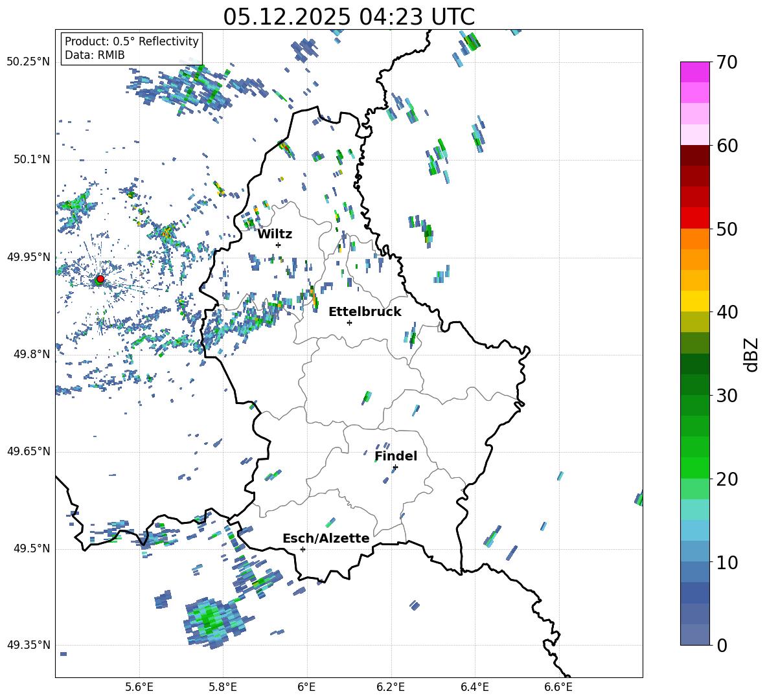Image resolution: width=767 pixels, height=700 pixels.
Task: Pick the dark maroon swatch just below 60 dBZ
Action: pyautogui.click(x=694, y=155)
